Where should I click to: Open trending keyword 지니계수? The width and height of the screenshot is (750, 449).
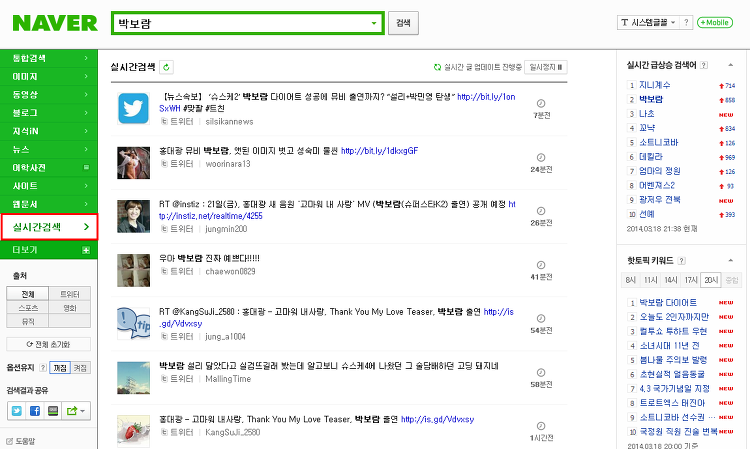click(x=654, y=85)
